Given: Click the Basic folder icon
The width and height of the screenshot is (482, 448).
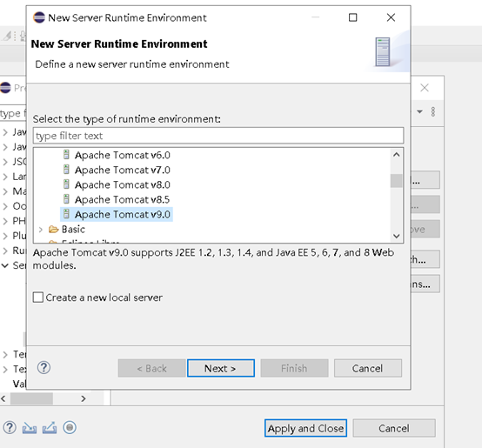Looking at the screenshot, I should point(53,230).
